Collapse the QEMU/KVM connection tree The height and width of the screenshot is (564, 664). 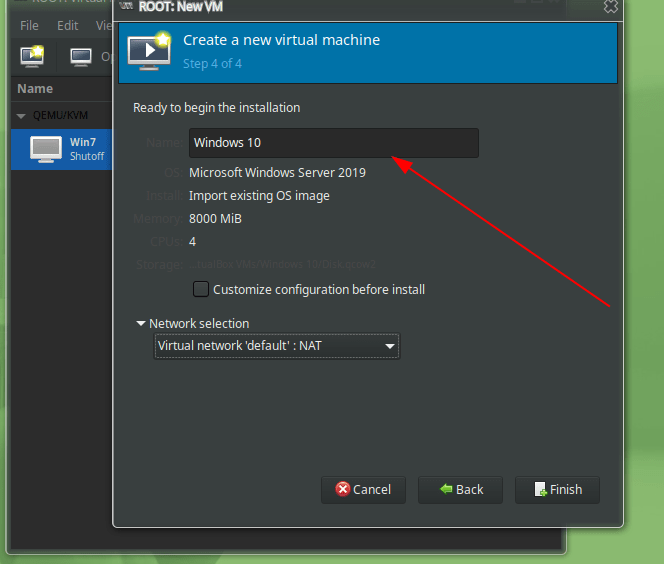tap(21, 115)
